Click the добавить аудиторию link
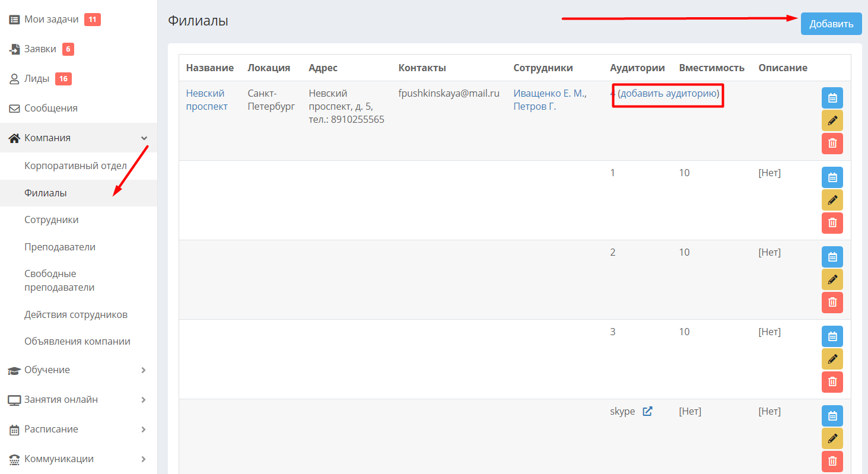The height and width of the screenshot is (474, 868). [668, 94]
